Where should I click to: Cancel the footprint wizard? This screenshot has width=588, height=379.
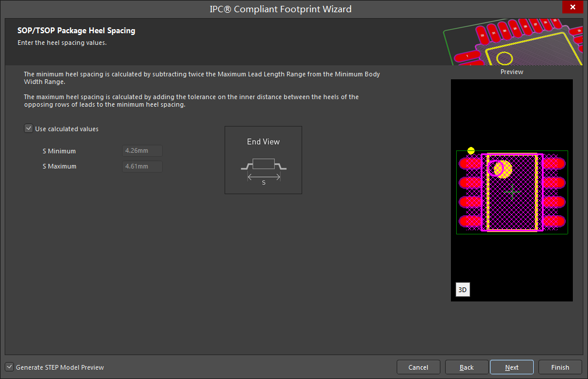(x=418, y=367)
